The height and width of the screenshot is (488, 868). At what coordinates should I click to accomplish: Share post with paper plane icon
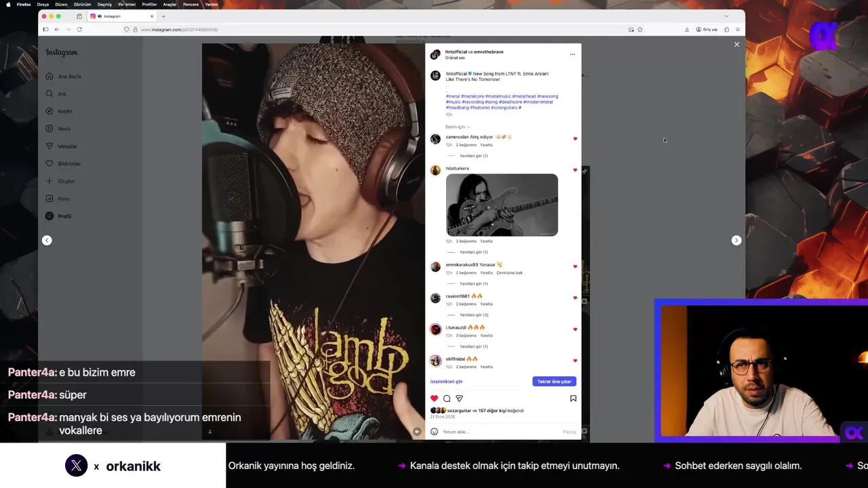point(459,399)
